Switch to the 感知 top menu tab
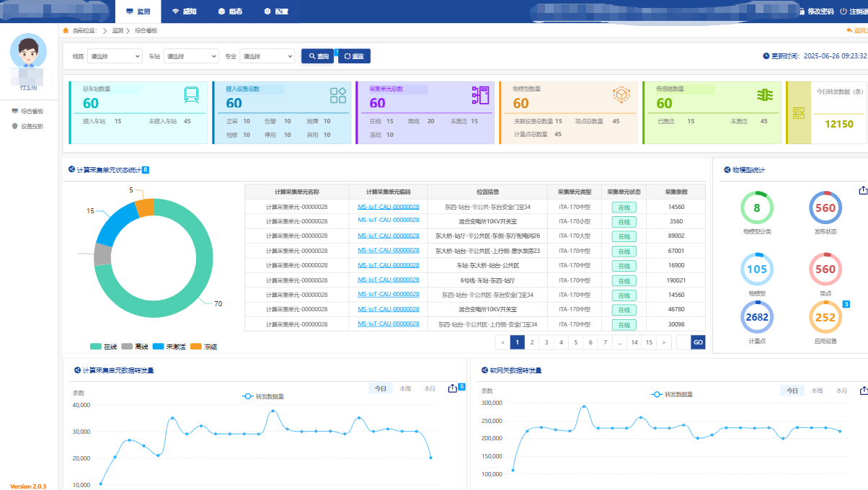The width and height of the screenshot is (868, 490). click(184, 12)
